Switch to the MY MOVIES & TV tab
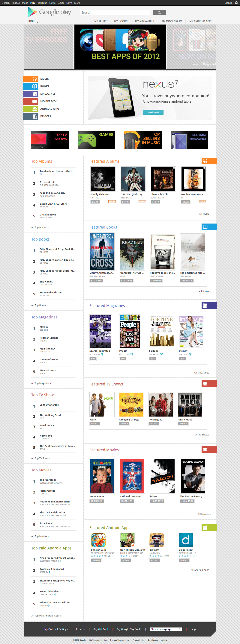Screen dimensions: 240x644 pos(172,21)
